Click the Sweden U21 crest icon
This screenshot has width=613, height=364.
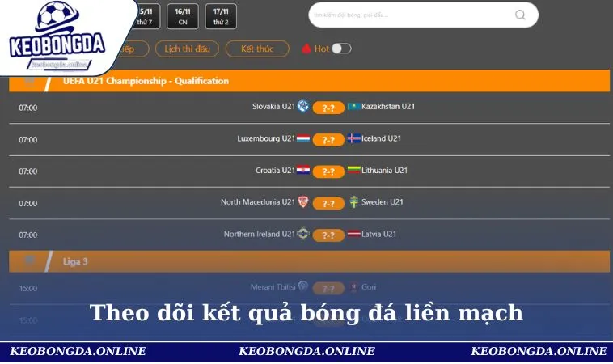pos(353,202)
